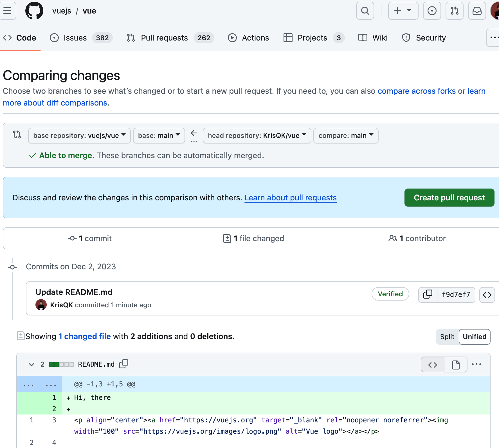Click the 262 pull requests counter badge
Screen dimensions: 499x448
pos(204,38)
